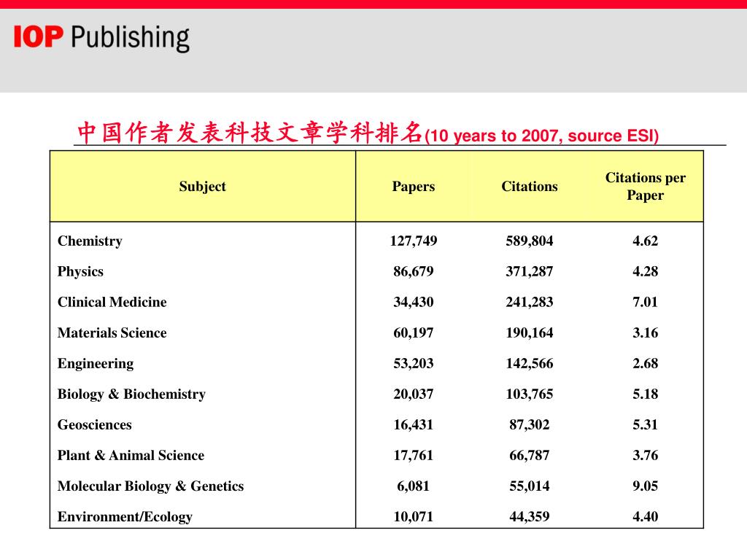
Task: Click Geosciences ratio value 5.31
Action: pos(645,425)
